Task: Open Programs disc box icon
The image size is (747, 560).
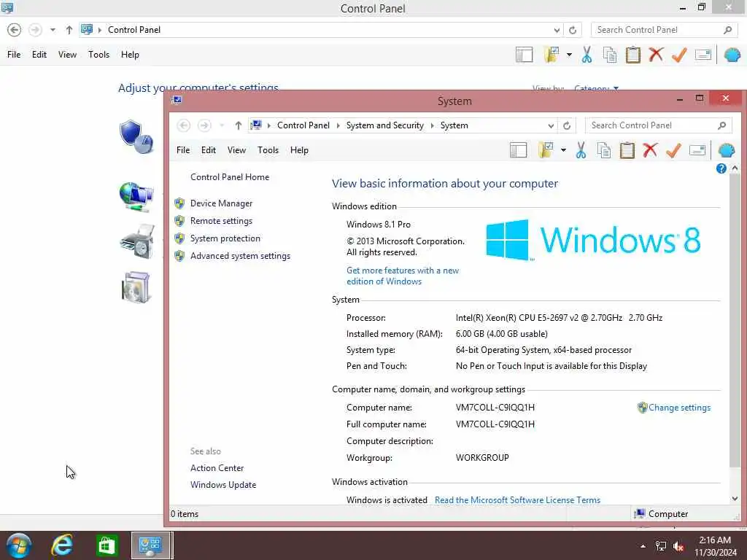Action: 136,287
